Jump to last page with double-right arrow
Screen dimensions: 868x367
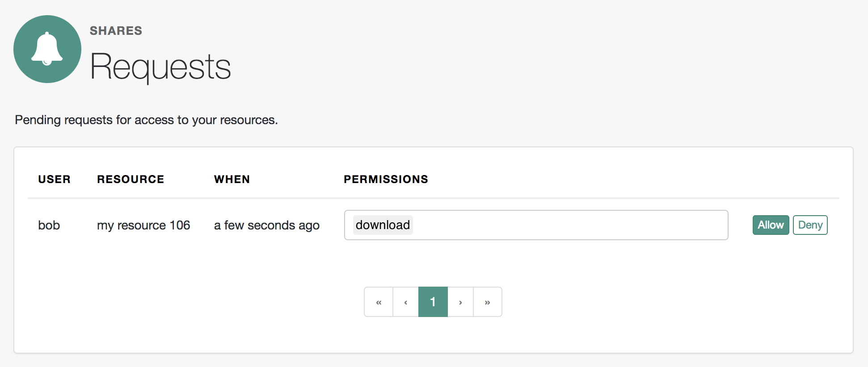pyautogui.click(x=487, y=302)
